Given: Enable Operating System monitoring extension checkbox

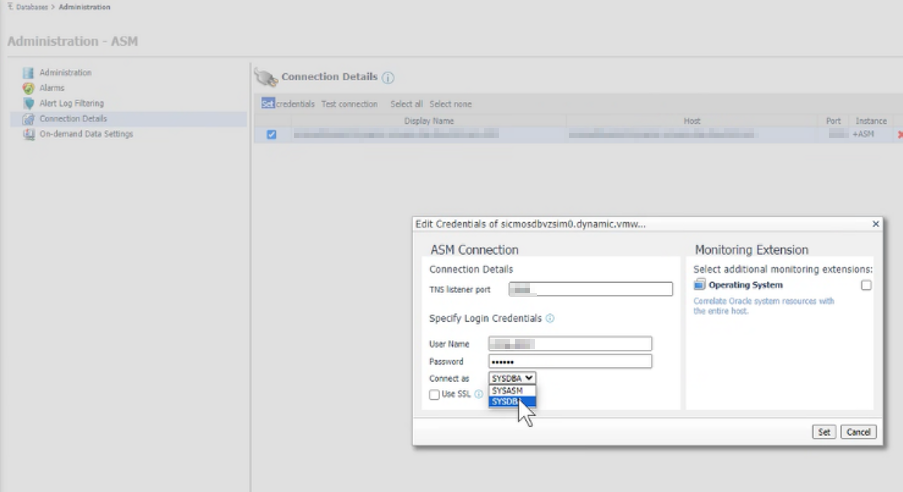Looking at the screenshot, I should (x=866, y=285).
